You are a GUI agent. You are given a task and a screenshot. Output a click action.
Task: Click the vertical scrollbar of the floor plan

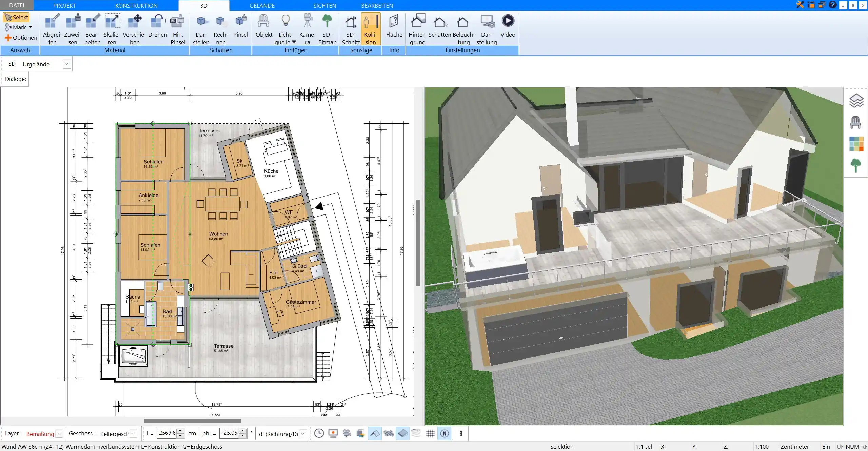pyautogui.click(x=418, y=243)
